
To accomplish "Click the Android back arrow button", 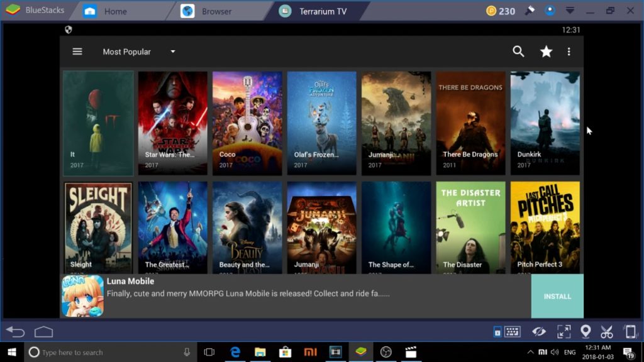I will coord(16,332).
